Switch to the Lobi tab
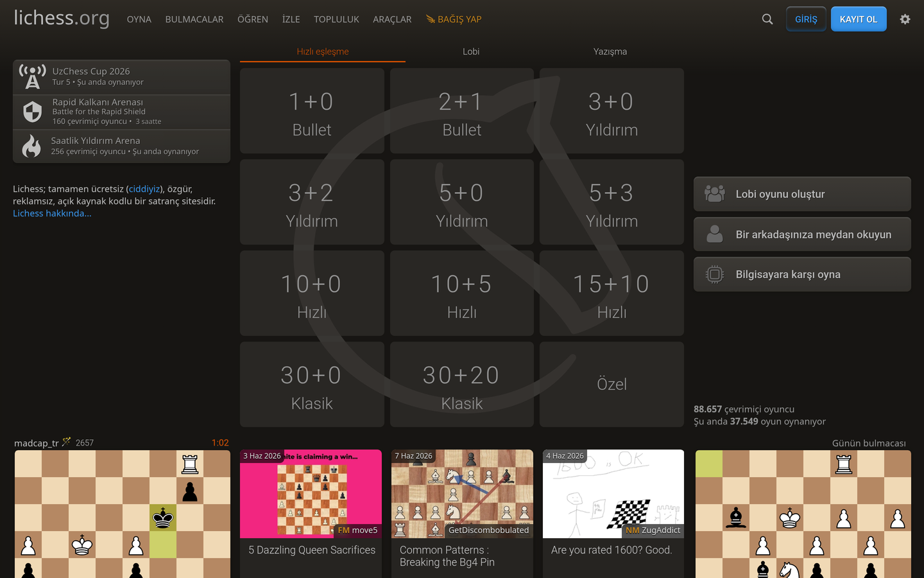 (471, 51)
